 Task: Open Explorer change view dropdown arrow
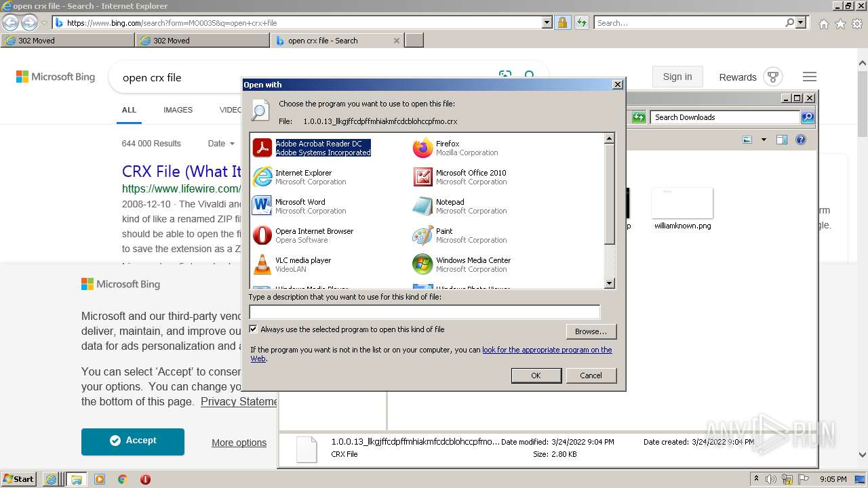pyautogui.click(x=764, y=140)
